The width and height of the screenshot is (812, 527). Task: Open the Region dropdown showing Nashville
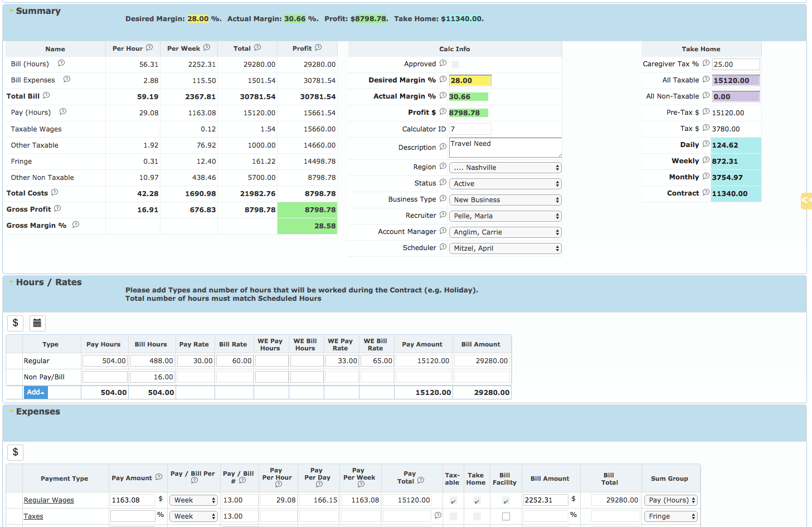[x=505, y=168]
